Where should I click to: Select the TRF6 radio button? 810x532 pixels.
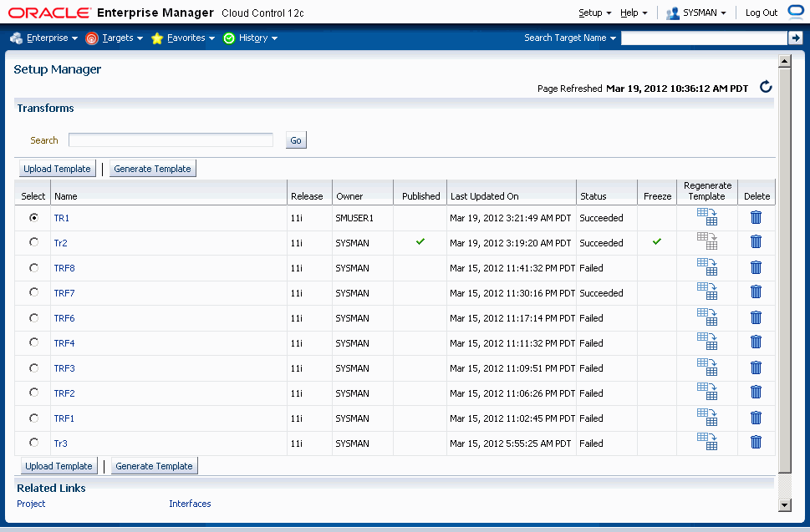(34, 318)
